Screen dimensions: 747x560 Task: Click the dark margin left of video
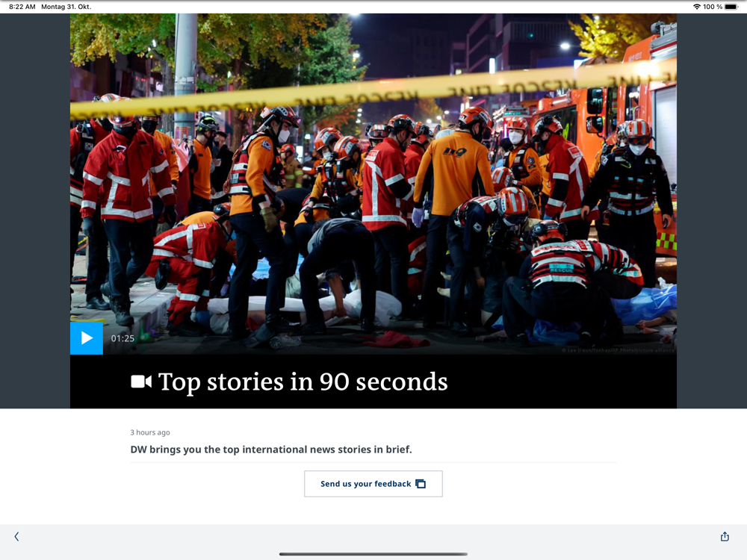[x=35, y=211]
